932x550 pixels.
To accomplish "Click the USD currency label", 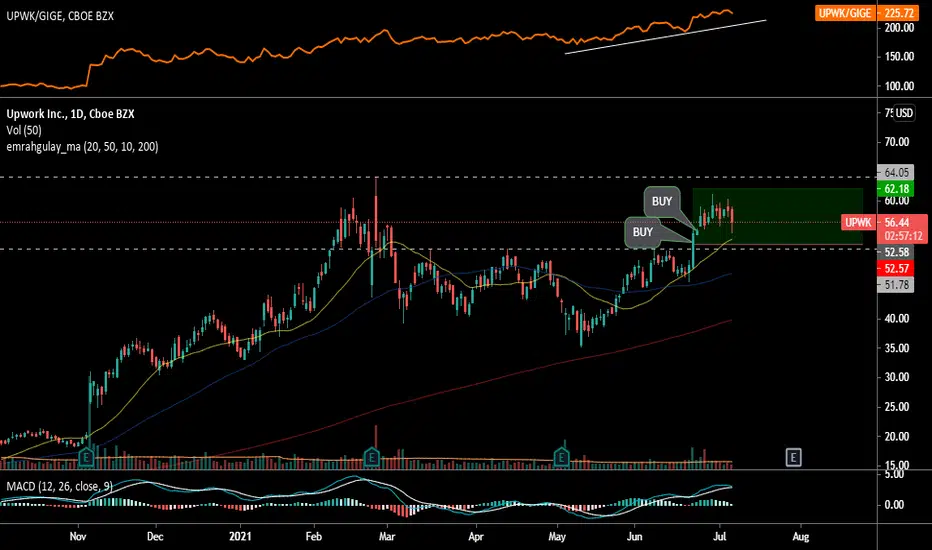I will point(904,113).
